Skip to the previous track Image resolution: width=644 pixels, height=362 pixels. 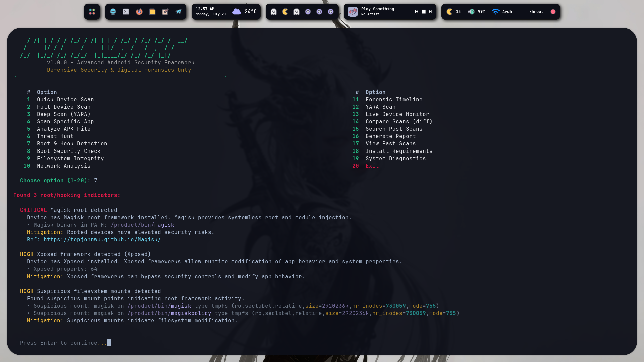417,12
